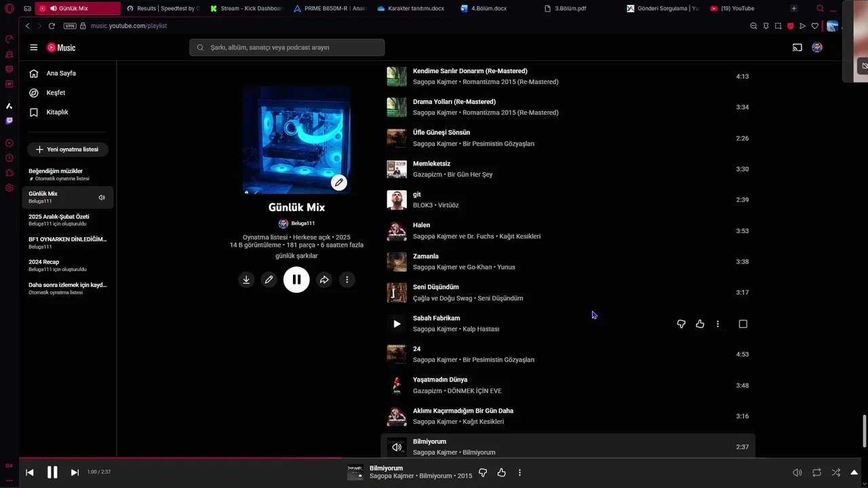Open a new browser tab

point(793,8)
